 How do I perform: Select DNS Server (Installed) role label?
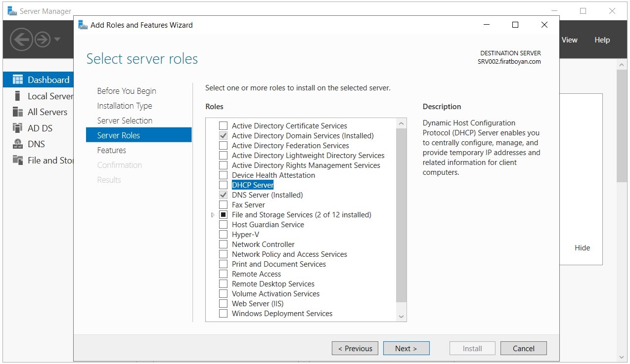tap(268, 195)
